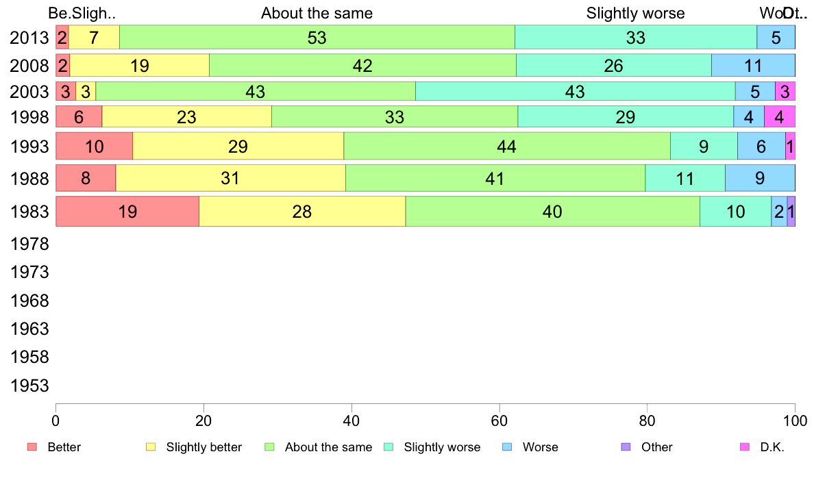Click the 1953 year axis label
This screenshot has width=814, height=504.
tap(29, 386)
